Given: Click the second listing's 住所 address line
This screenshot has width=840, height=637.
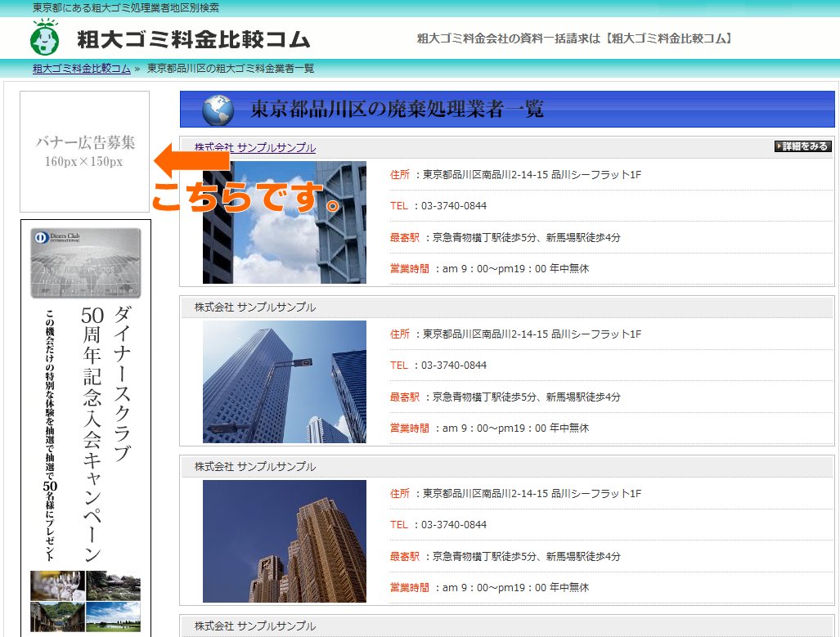Looking at the screenshot, I should click(x=515, y=334).
